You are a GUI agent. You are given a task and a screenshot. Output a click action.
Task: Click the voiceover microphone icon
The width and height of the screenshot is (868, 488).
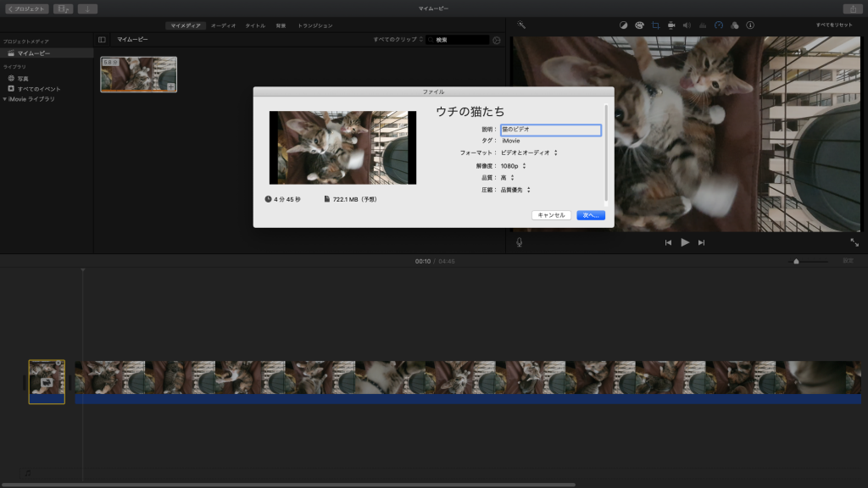(x=519, y=242)
